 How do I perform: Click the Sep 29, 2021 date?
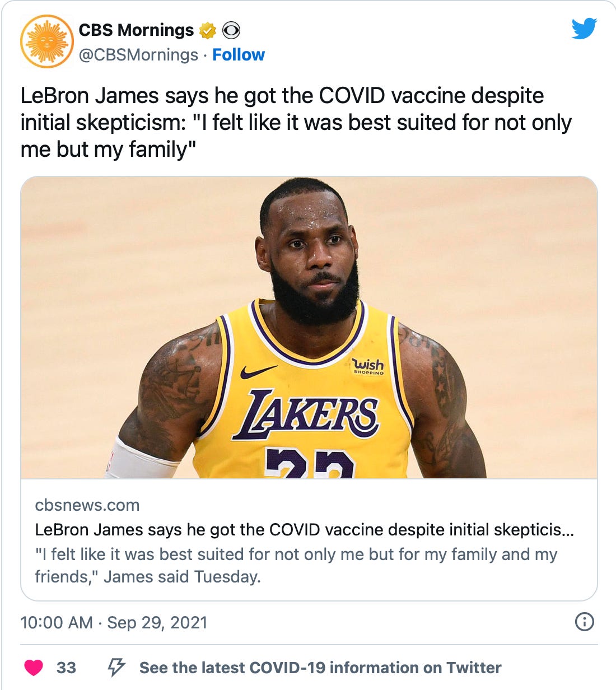tap(157, 622)
